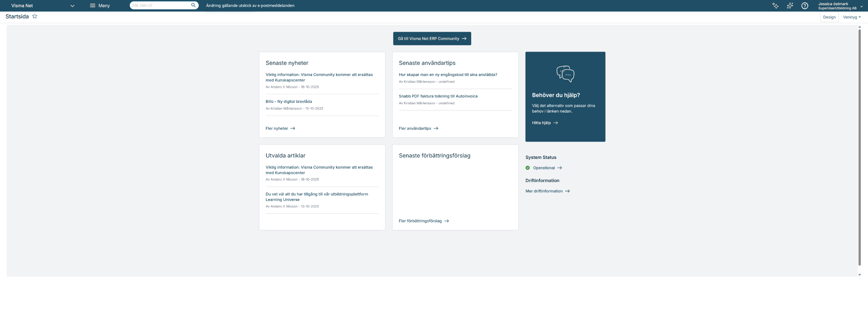Click the Fler användartips link
This screenshot has width=868, height=320.
[418, 128]
